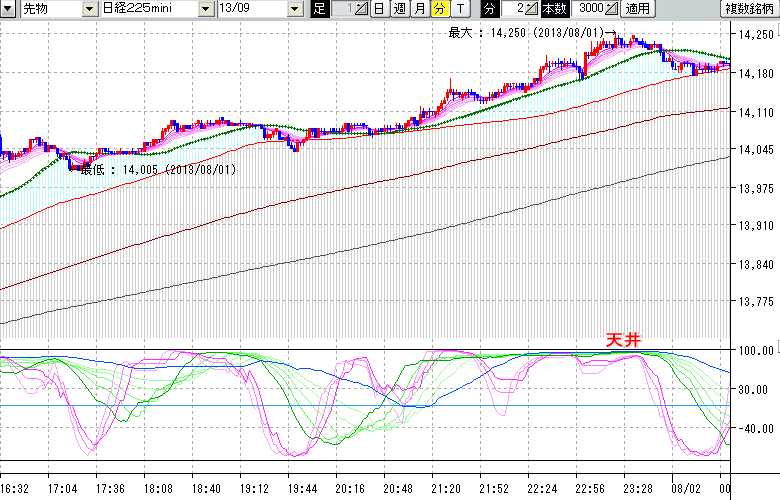The image size is (780, 500).
Task: Select the 日 (daily) timeframe button
Action: tap(379, 9)
